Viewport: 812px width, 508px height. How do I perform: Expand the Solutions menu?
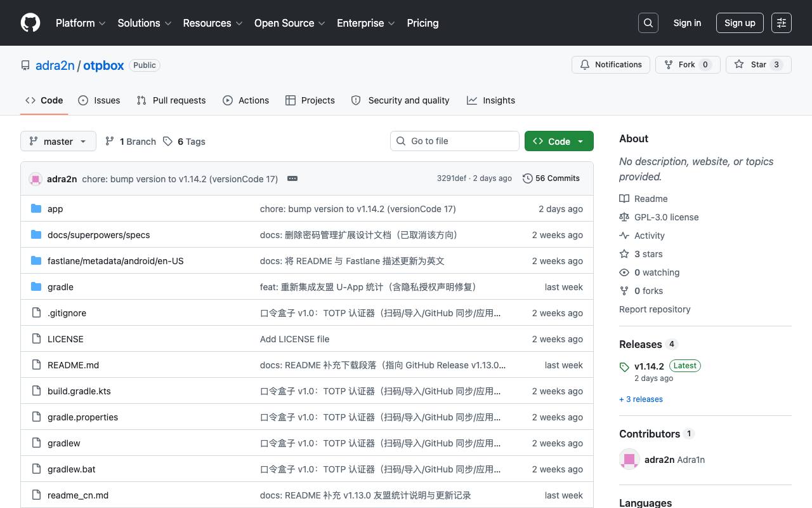coord(145,23)
